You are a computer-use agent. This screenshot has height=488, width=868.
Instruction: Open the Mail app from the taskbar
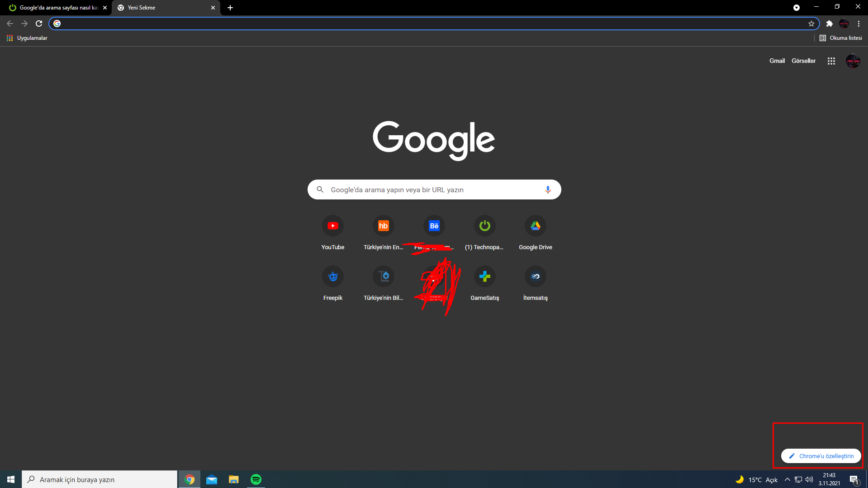pos(212,479)
